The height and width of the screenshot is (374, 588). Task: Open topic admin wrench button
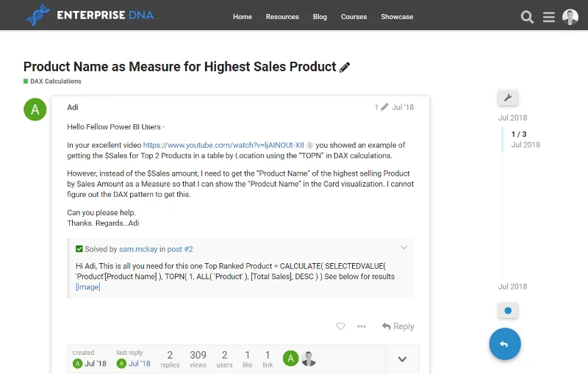508,98
